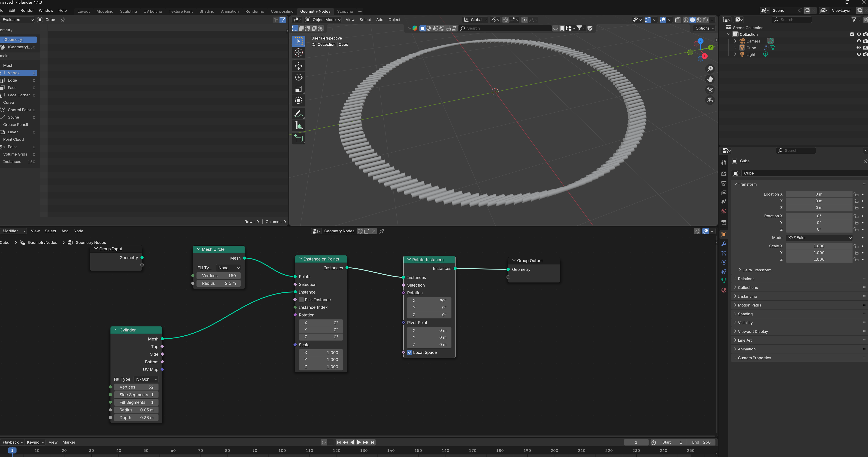Open the Render properties tab icon
The height and width of the screenshot is (457, 868).
click(723, 174)
